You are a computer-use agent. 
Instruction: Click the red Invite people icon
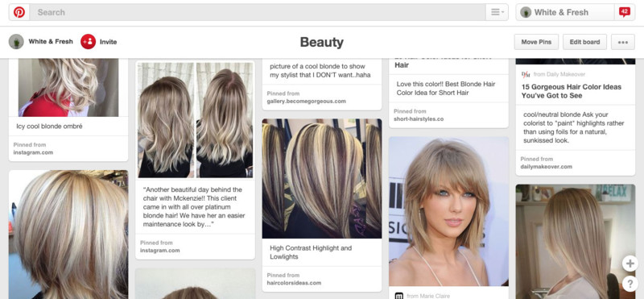pos(88,42)
